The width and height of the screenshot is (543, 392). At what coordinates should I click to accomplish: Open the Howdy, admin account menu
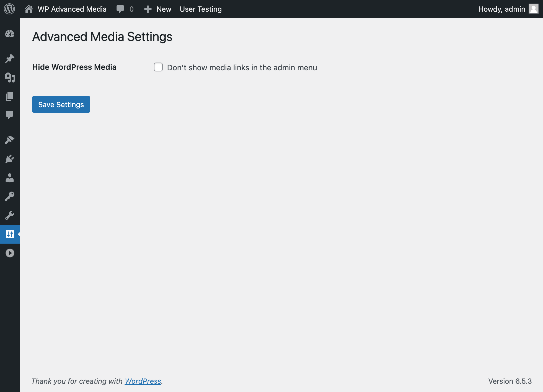tap(501, 9)
